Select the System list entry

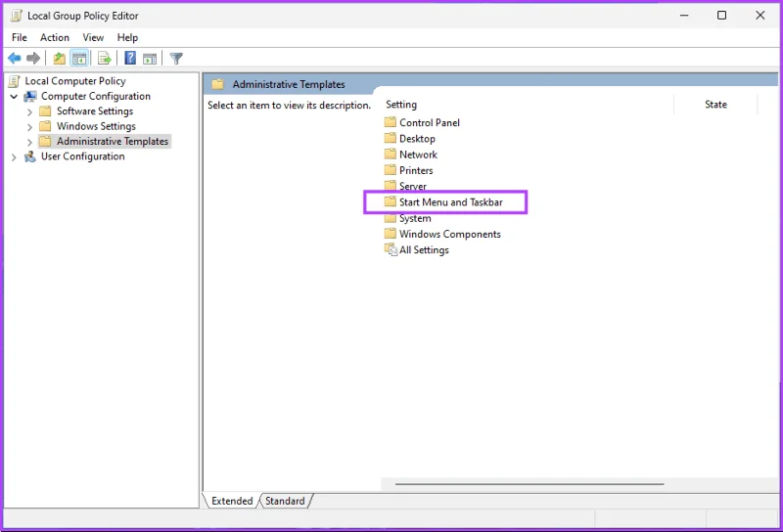[x=415, y=218]
